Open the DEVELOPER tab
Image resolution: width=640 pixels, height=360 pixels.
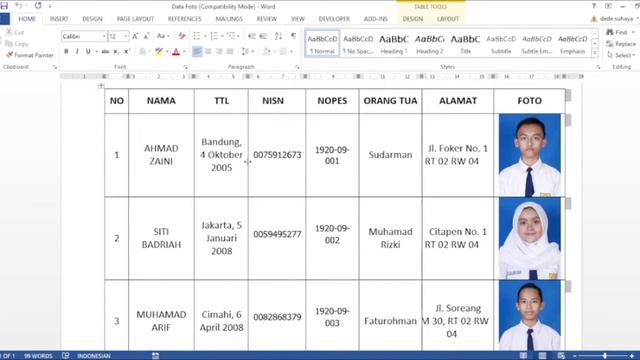[x=334, y=19]
